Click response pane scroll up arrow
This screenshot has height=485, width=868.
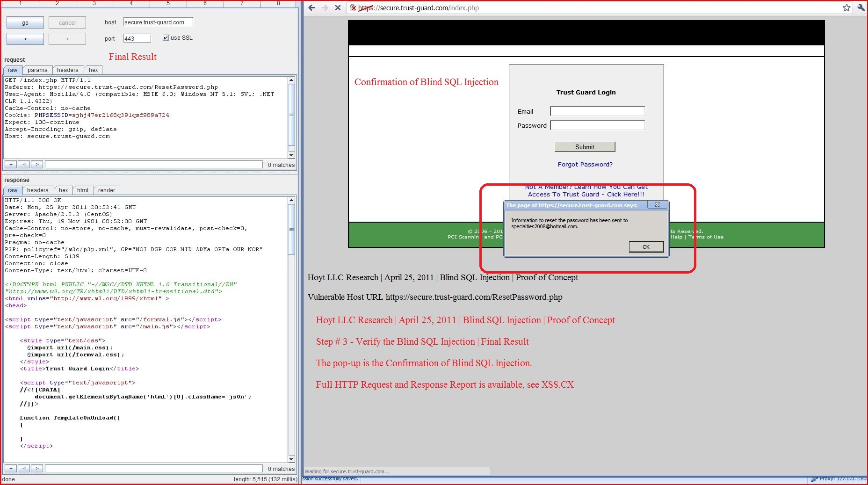291,200
